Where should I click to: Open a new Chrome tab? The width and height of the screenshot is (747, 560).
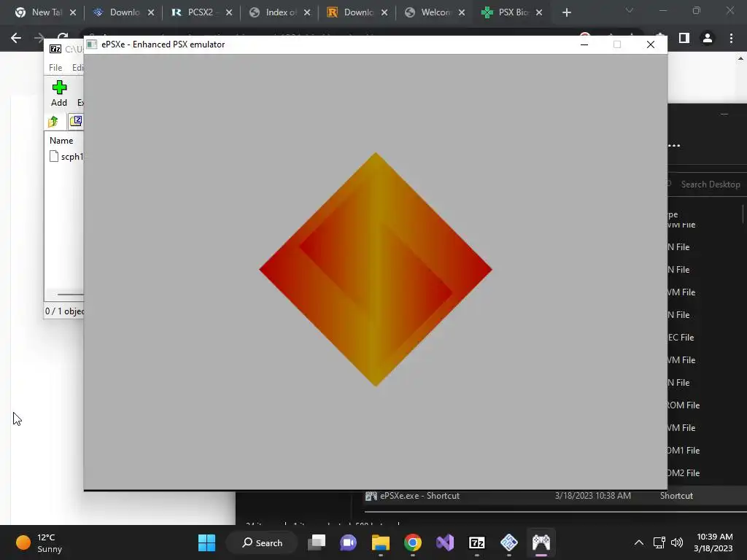point(566,12)
